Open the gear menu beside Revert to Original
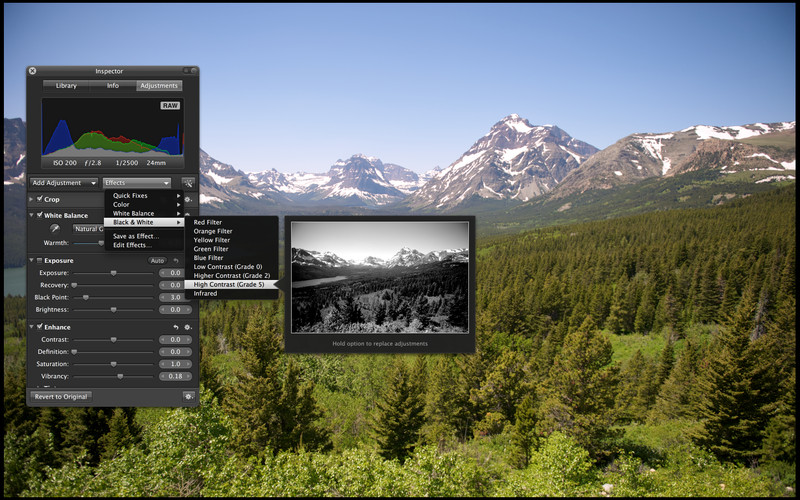 click(188, 396)
